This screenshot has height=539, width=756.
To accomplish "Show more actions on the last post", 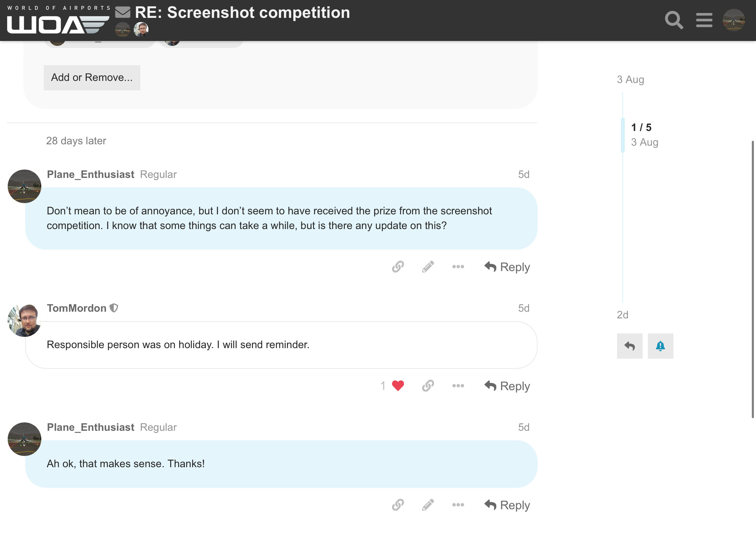I will pyautogui.click(x=458, y=505).
